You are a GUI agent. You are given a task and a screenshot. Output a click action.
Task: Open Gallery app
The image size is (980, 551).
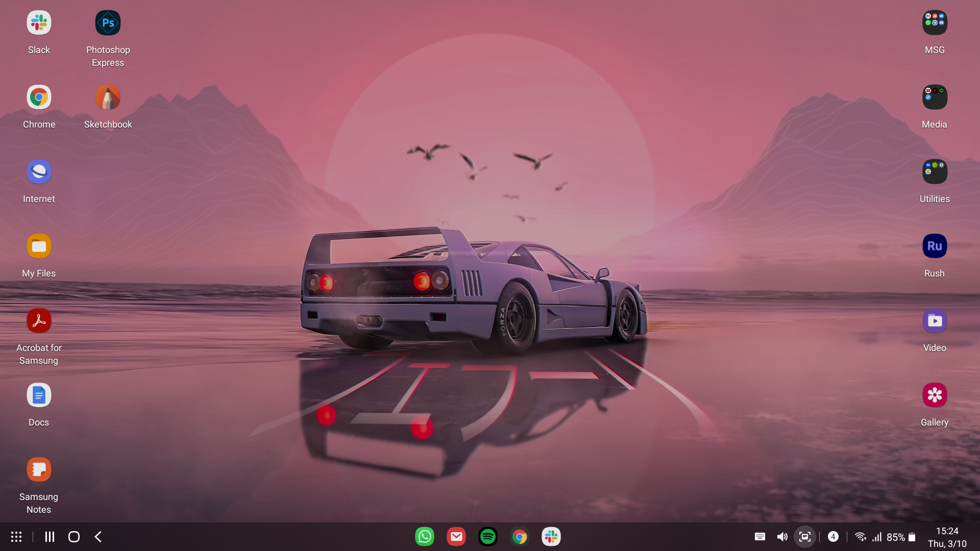pyautogui.click(x=934, y=395)
